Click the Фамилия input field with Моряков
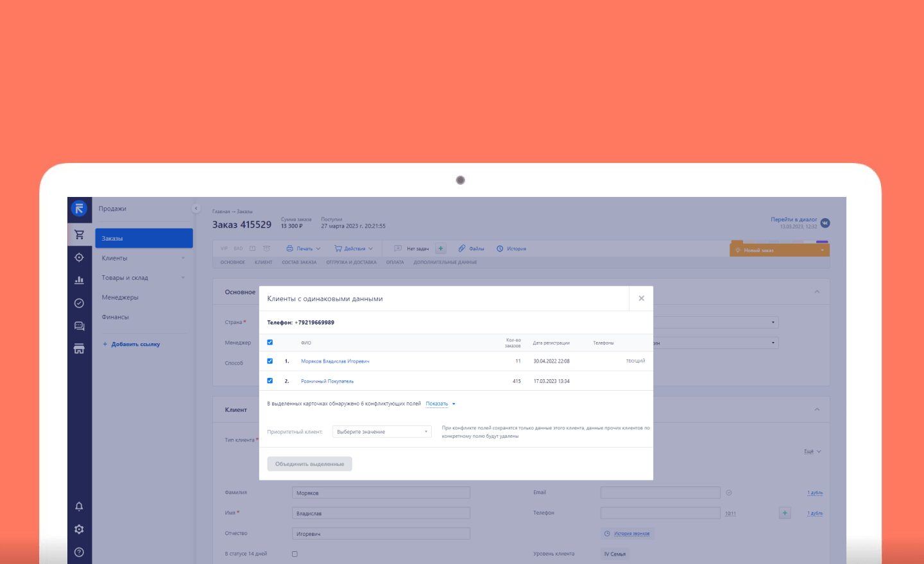This screenshot has width=924, height=564. [381, 493]
